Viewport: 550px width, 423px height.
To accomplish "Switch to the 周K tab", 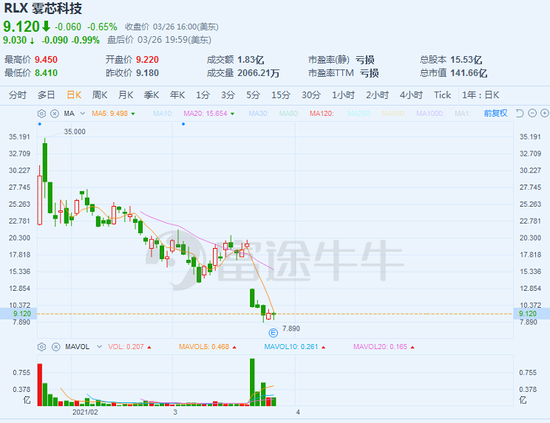I will [x=99, y=95].
